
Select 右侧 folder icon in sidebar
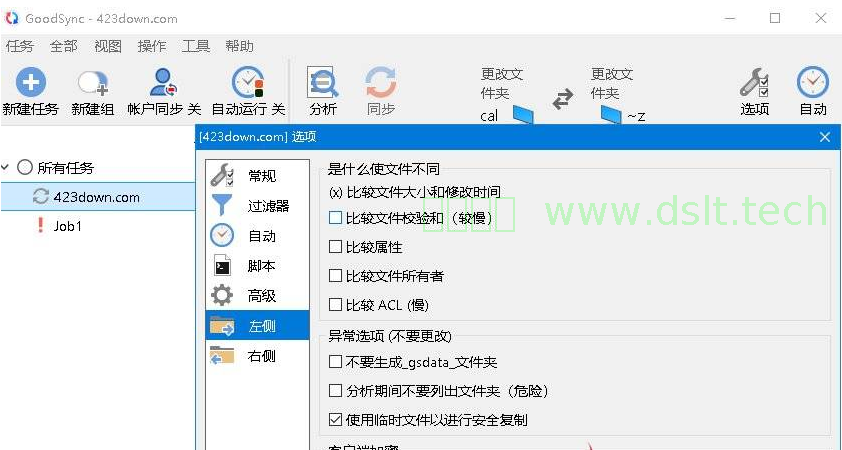click(x=222, y=355)
